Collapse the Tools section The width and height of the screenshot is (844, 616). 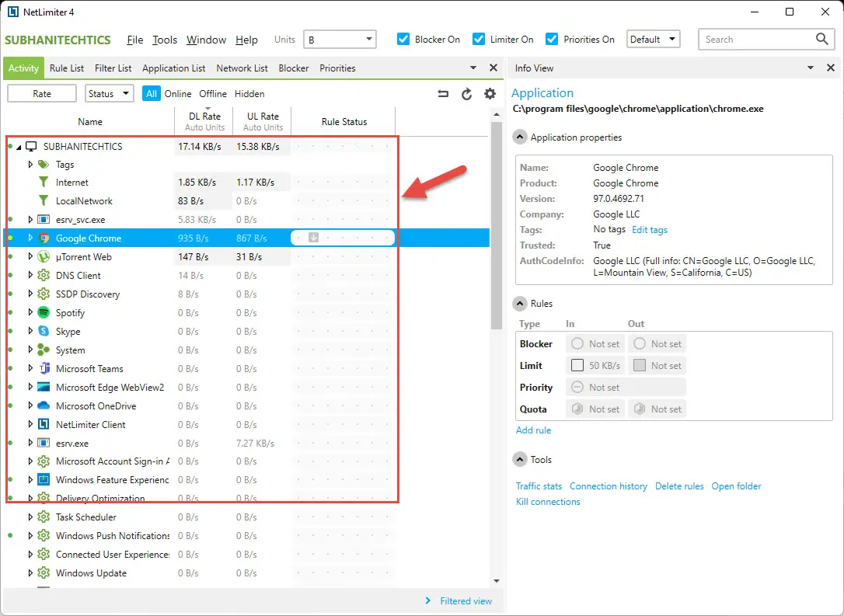(x=519, y=459)
